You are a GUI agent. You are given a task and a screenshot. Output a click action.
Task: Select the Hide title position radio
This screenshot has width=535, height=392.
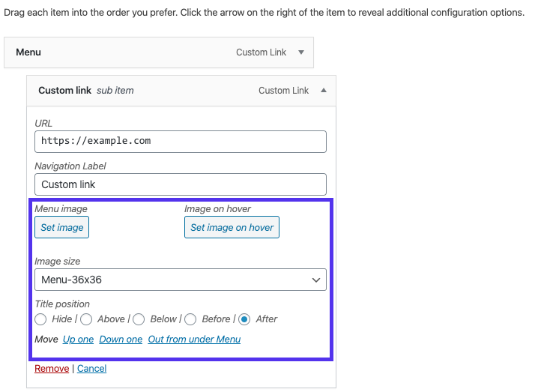(41, 319)
